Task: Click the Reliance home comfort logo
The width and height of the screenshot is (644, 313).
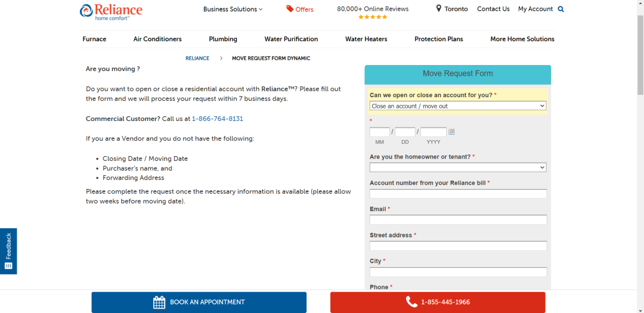Action: (x=111, y=11)
